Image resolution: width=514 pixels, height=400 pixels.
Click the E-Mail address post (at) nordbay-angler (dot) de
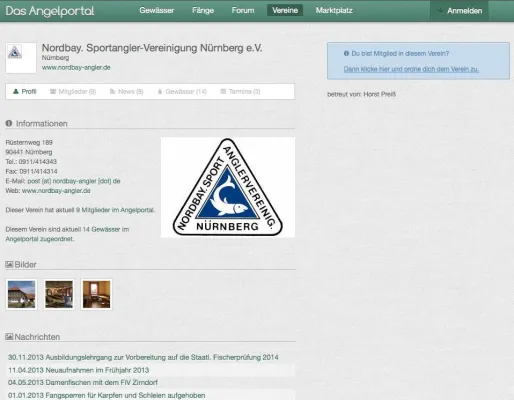tap(74, 181)
